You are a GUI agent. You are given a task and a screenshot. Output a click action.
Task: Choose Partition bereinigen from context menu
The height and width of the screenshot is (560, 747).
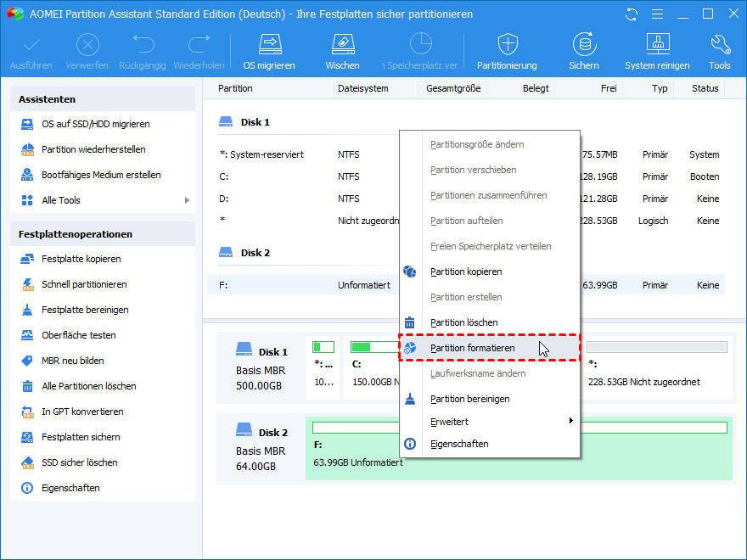pyautogui.click(x=489, y=399)
